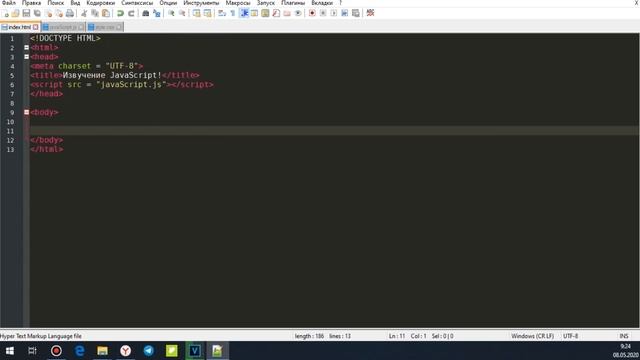Click the Save All toolbar icon

pos(37,13)
